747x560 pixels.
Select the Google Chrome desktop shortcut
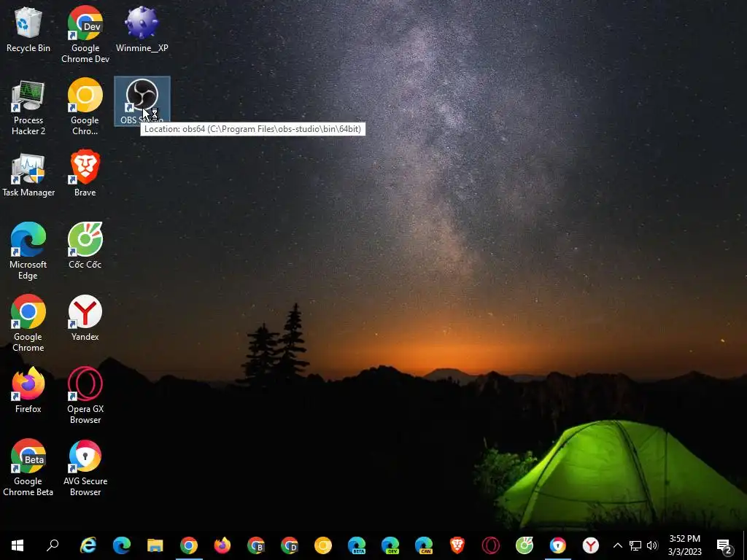click(x=28, y=323)
